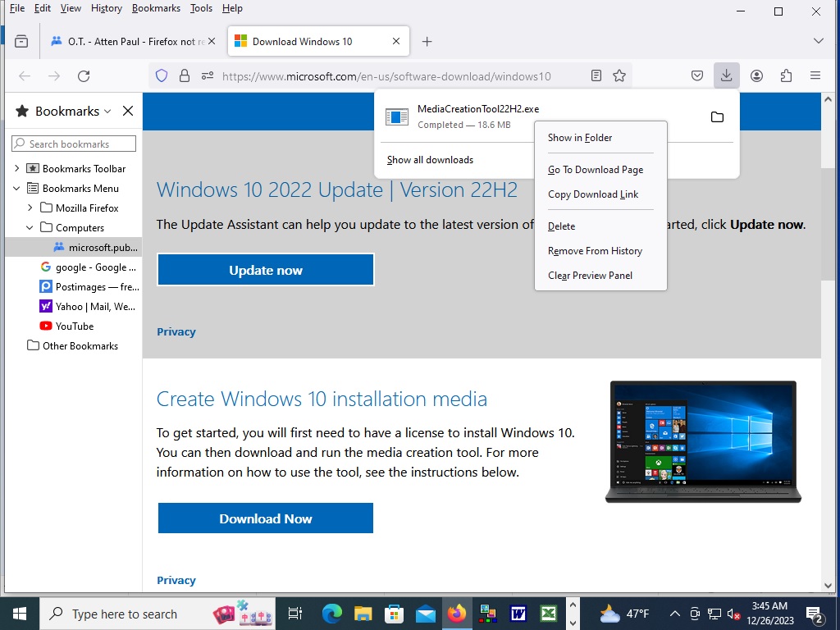This screenshot has height=630, width=840.
Task: Click the page vertical scrollbar thumb
Action: click(x=828, y=223)
